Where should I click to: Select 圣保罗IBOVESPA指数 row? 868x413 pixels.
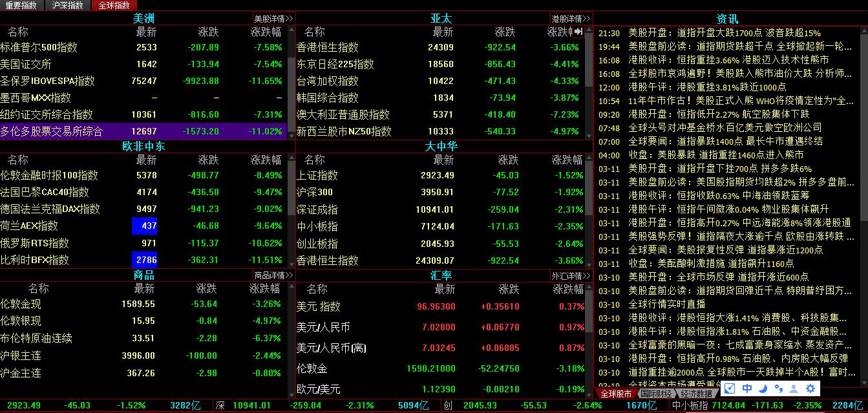click(143, 81)
